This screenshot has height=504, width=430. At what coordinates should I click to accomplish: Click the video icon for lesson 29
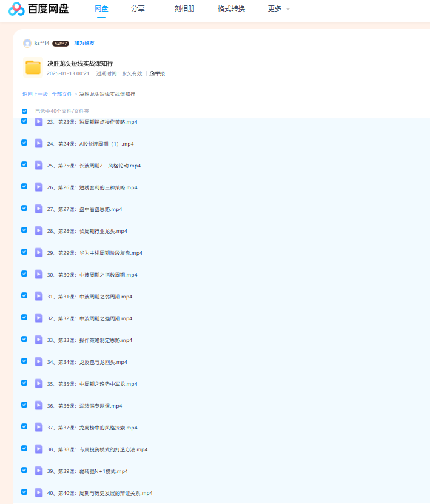tap(39, 253)
